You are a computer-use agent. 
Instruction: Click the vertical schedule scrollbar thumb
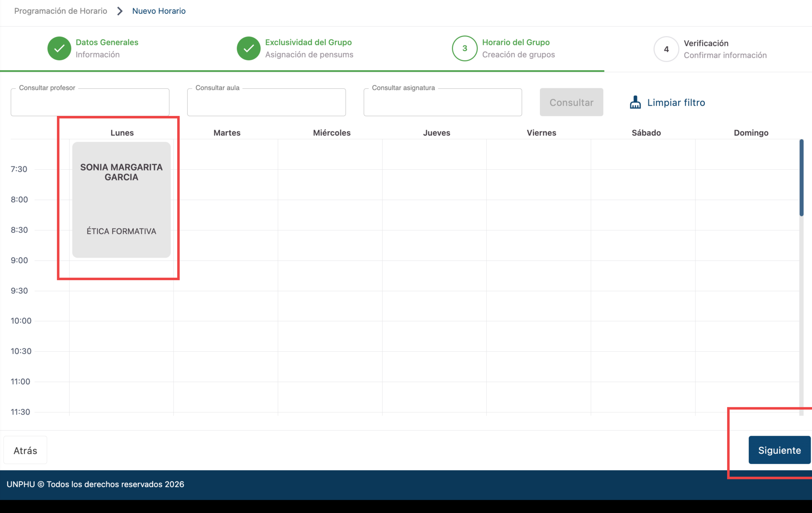pos(801,178)
